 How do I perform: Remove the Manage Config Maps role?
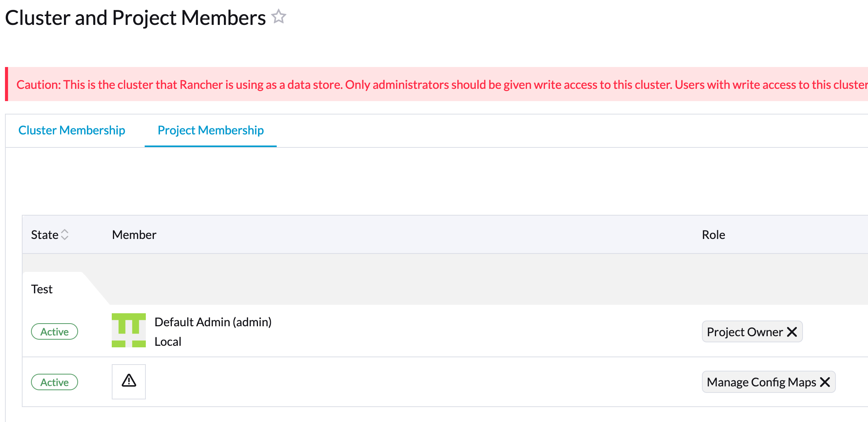click(826, 382)
